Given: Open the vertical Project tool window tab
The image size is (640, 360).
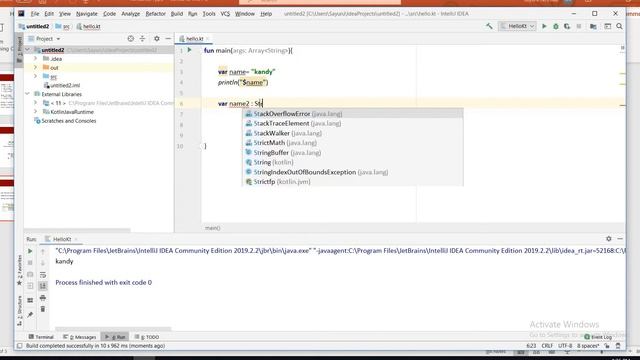Looking at the screenshot, I should (19, 49).
